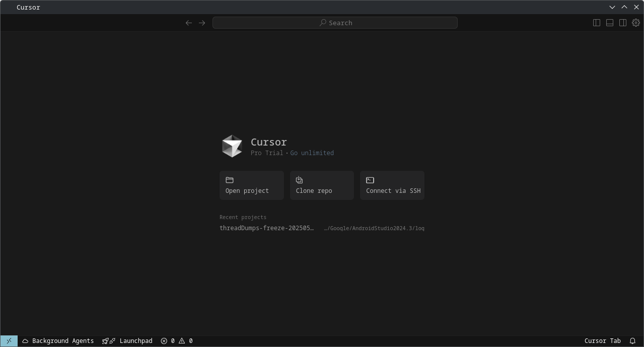
Task: Click the Recent projects heading
Action: coord(243,217)
